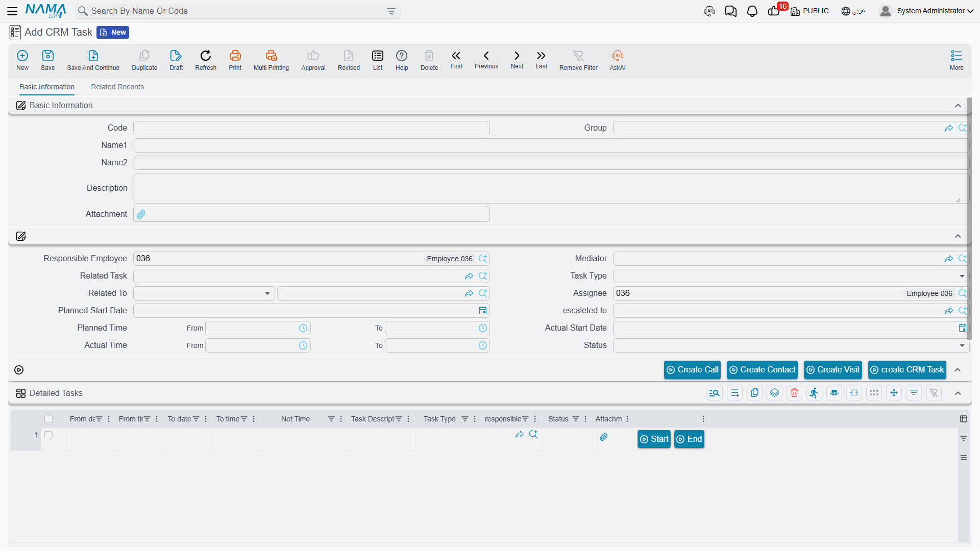980x551 pixels.
Task: Open the List view
Action: tap(378, 60)
